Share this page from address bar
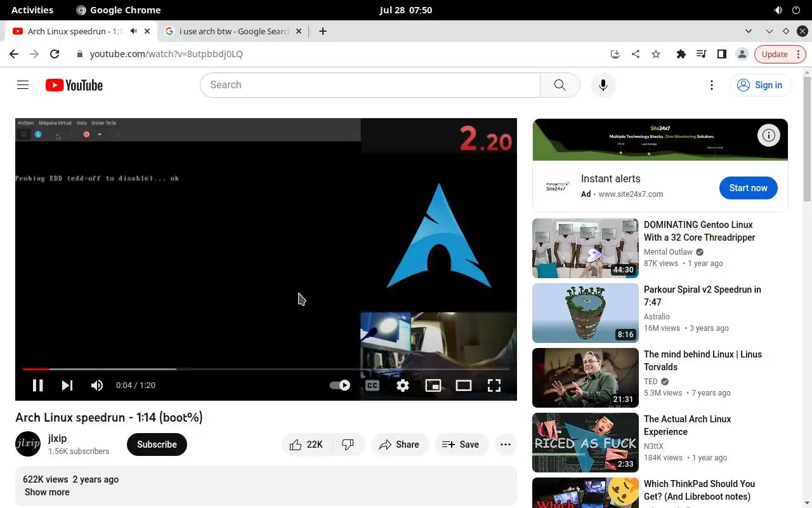Screen dimensions: 812x508 635,54
